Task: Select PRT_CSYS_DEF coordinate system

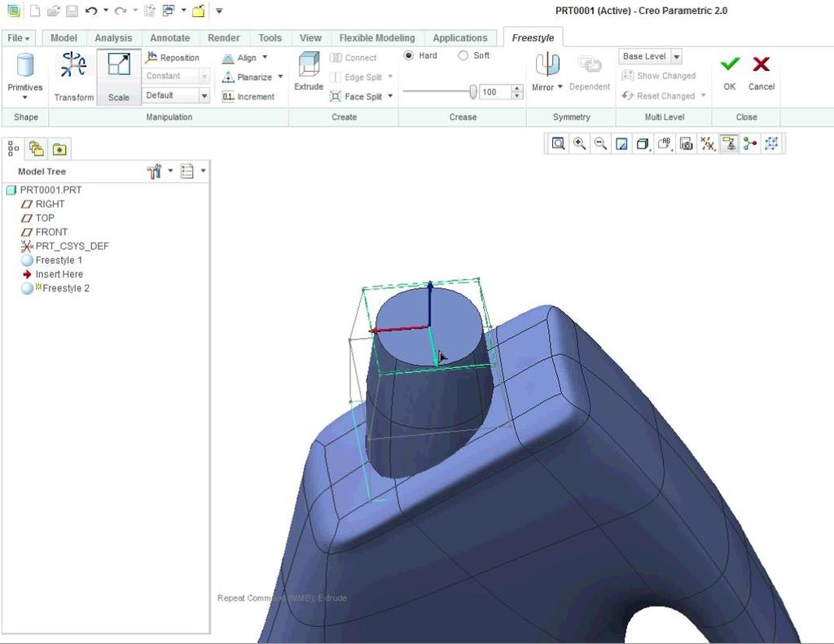Action: tap(64, 246)
